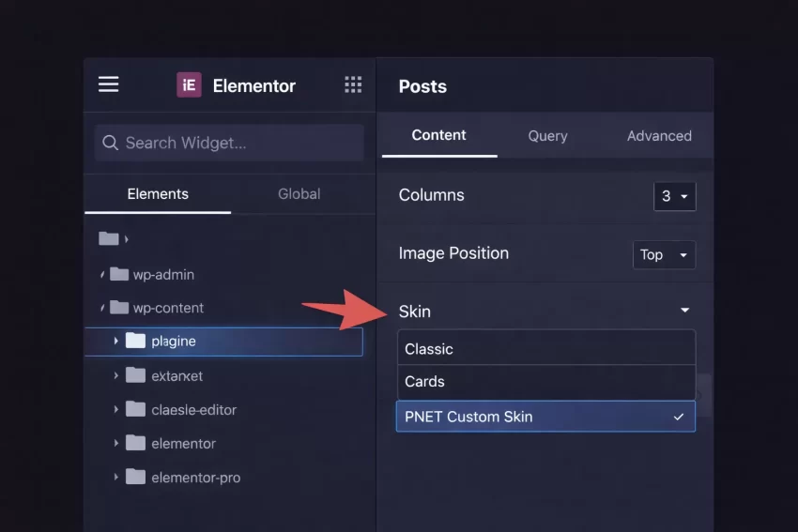798x532 pixels.
Task: Expand the elementor folder arrow
Action: 116,444
